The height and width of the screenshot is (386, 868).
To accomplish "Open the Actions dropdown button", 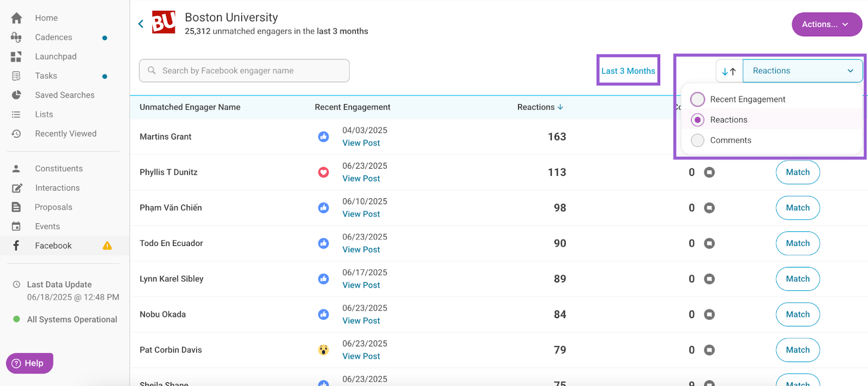I will (826, 24).
